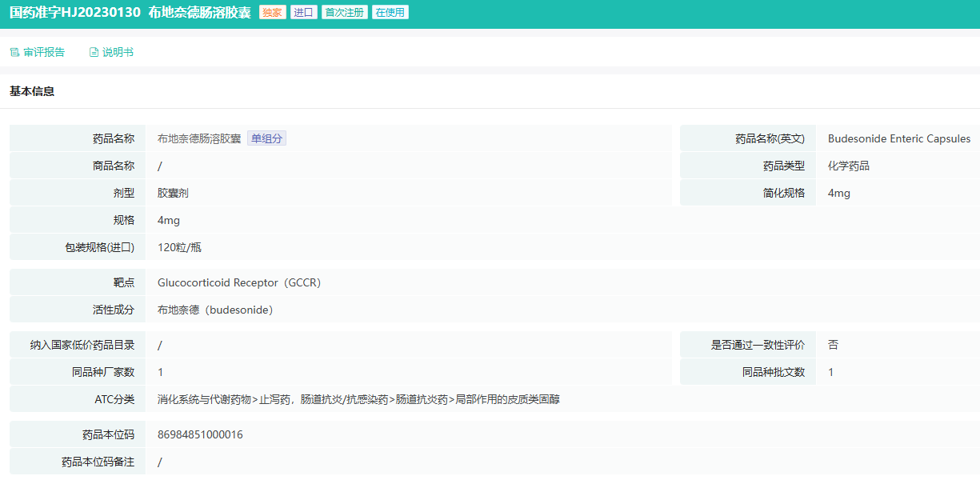
Task: Click the 基本信息 section heading
Action: tap(32, 92)
